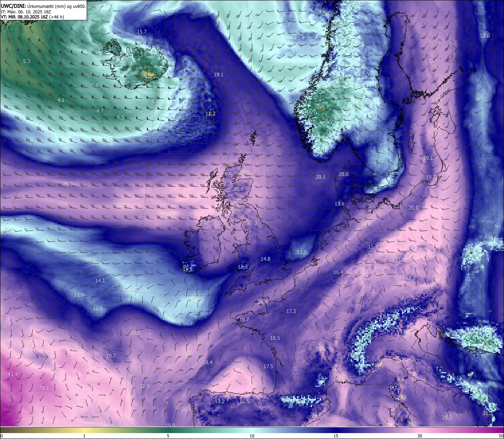Click the 25.3 value in the southeast
This screenshot has height=439, width=504.
[447, 418]
